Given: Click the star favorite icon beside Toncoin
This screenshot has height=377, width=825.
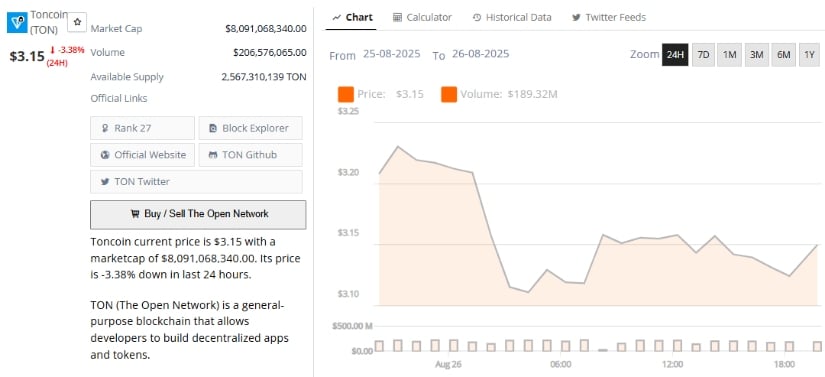Looking at the screenshot, I should click(77, 22).
